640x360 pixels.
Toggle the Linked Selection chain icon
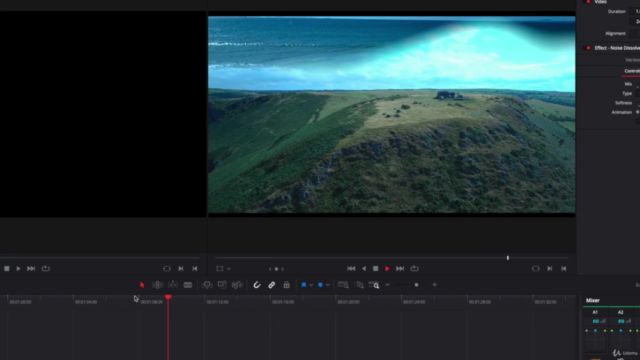tap(271, 285)
